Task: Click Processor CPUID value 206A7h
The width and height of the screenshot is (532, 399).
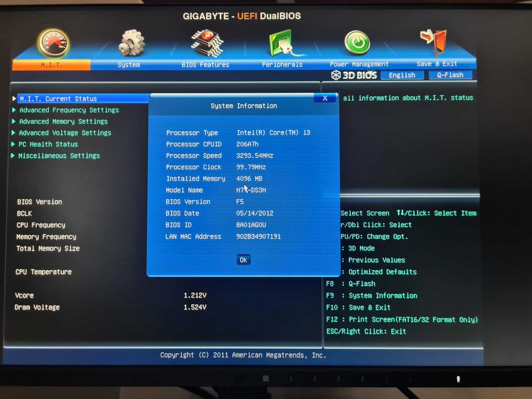Action: 247,144
